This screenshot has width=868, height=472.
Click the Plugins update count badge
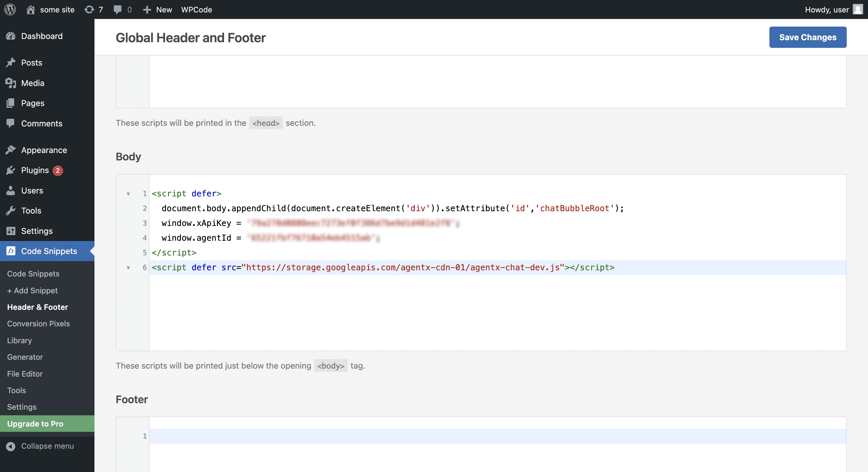click(58, 171)
